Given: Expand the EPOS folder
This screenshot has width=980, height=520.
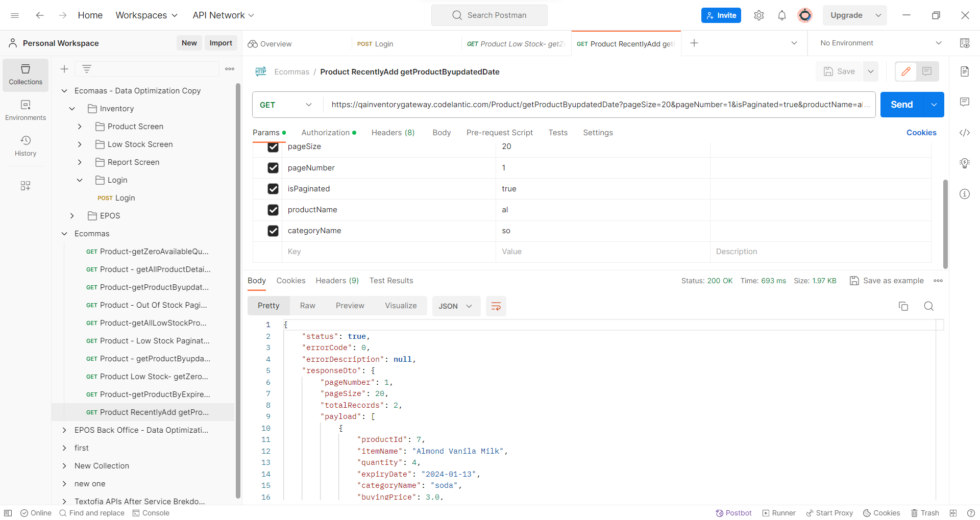Looking at the screenshot, I should 72,216.
